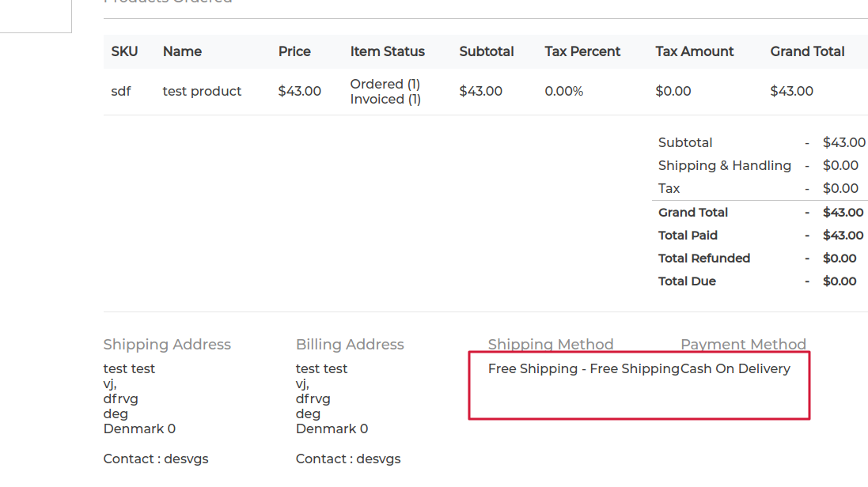Screen dimensions: 868x487
Task: Click the Total Refunded summary label
Action: pos(704,259)
